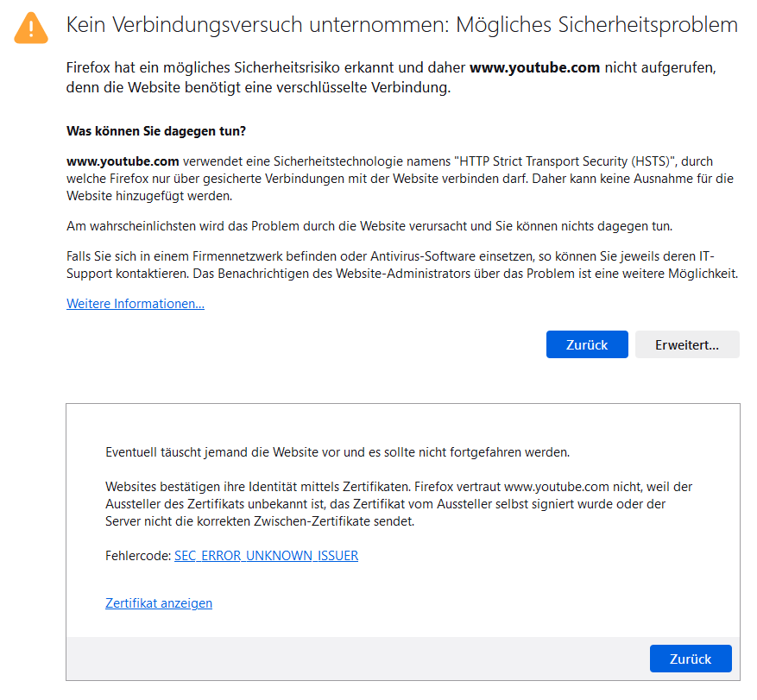Click the heading 'Kein Verbindungsversuch unternommen: Mögliches Sicherheitsproblem'
The image size is (757, 700).
(x=401, y=25)
